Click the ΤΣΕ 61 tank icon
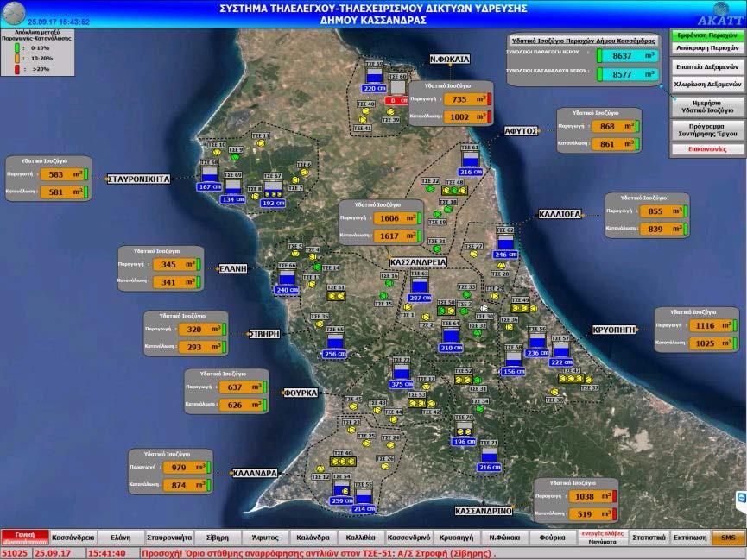The image size is (747, 560). (470, 159)
